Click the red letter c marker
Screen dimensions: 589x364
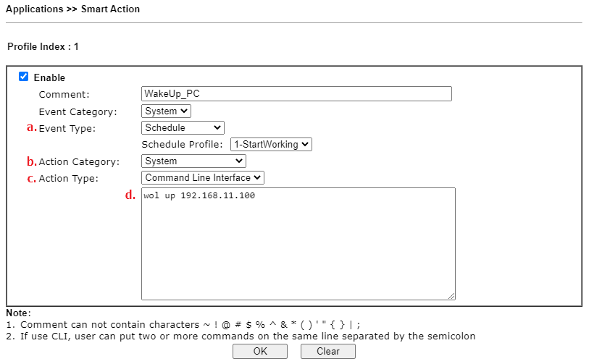[x=32, y=179]
